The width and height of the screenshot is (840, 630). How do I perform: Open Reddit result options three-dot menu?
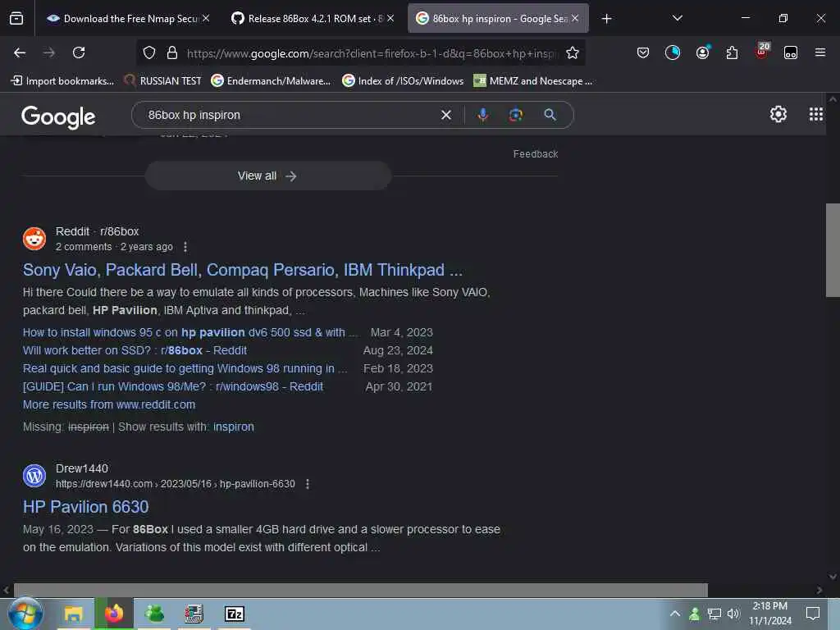(x=185, y=247)
